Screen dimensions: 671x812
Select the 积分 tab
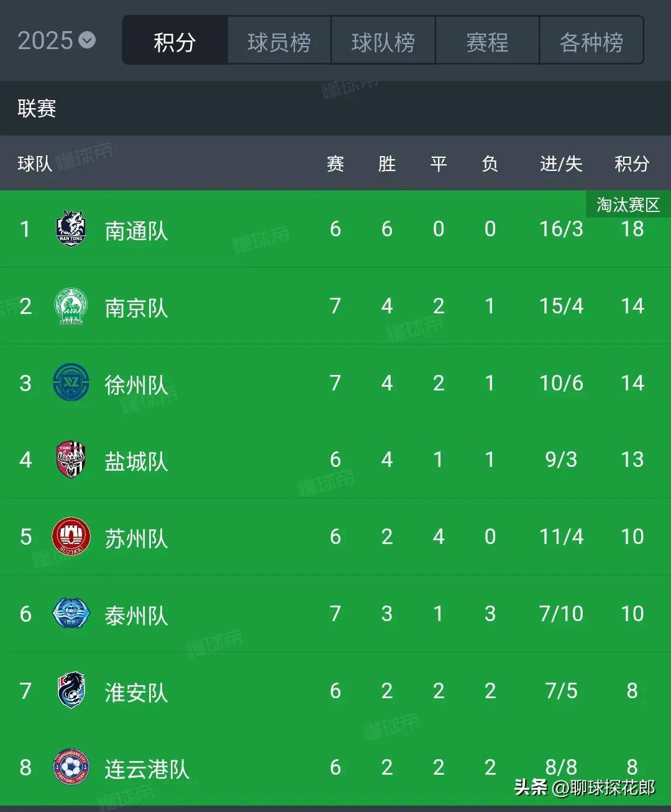pyautogui.click(x=175, y=41)
